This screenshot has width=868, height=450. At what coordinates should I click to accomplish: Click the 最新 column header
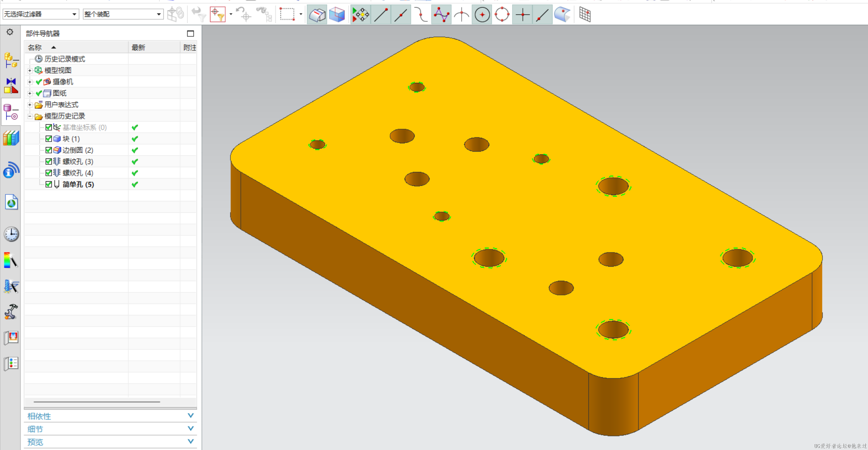(138, 47)
